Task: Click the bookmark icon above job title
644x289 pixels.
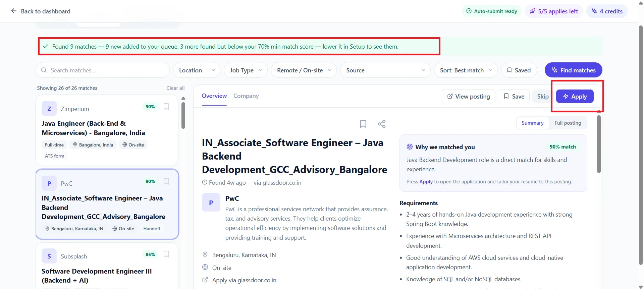Action: pyautogui.click(x=363, y=124)
